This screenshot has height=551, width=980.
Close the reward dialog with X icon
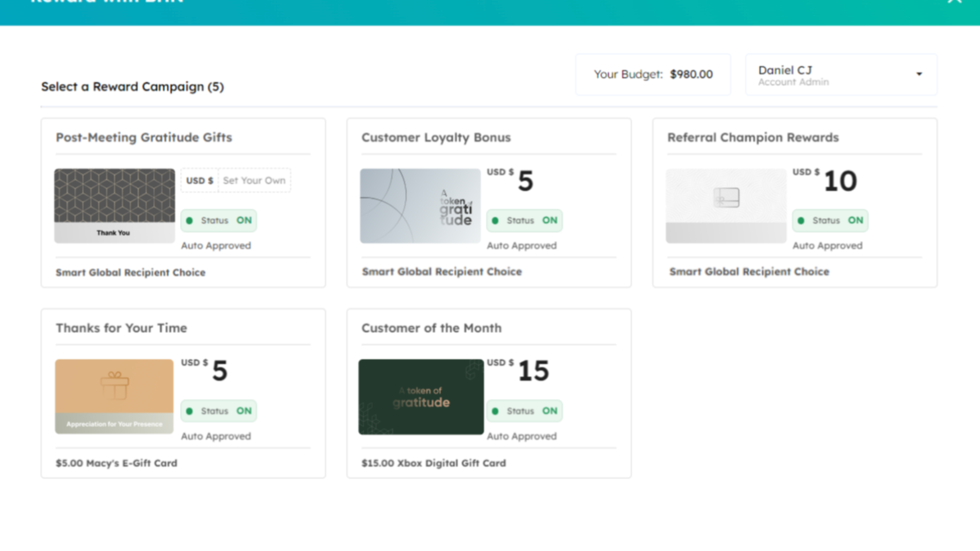pyautogui.click(x=955, y=1)
